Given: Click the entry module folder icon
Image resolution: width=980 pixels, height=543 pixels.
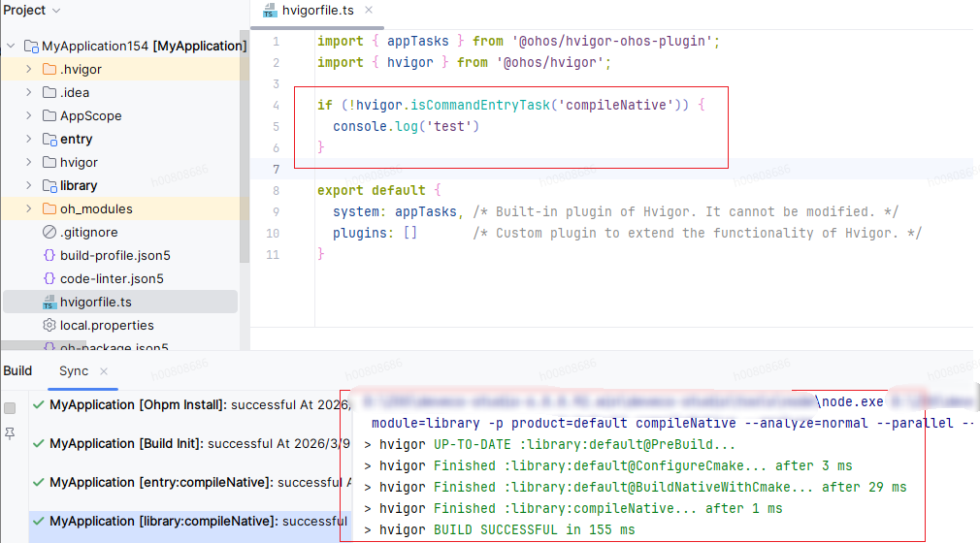Looking at the screenshot, I should [x=49, y=139].
